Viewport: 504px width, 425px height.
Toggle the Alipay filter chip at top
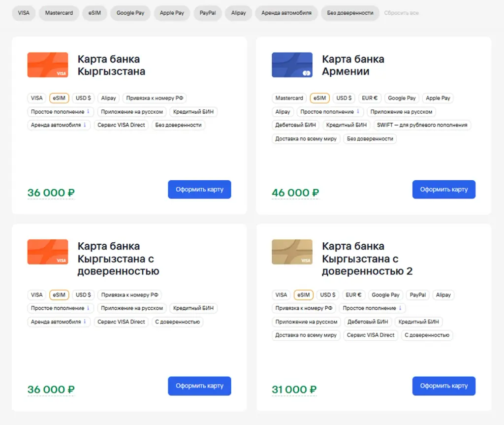238,13
